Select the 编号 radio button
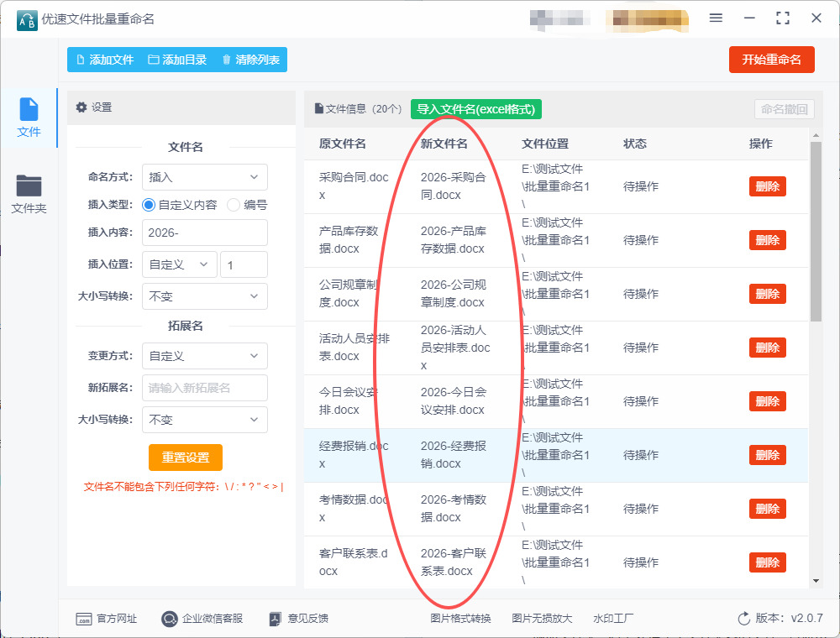840x638 pixels. coord(234,205)
